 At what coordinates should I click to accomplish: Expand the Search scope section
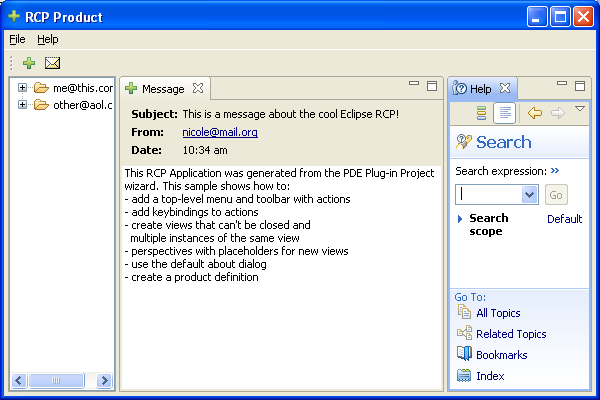[x=460, y=219]
